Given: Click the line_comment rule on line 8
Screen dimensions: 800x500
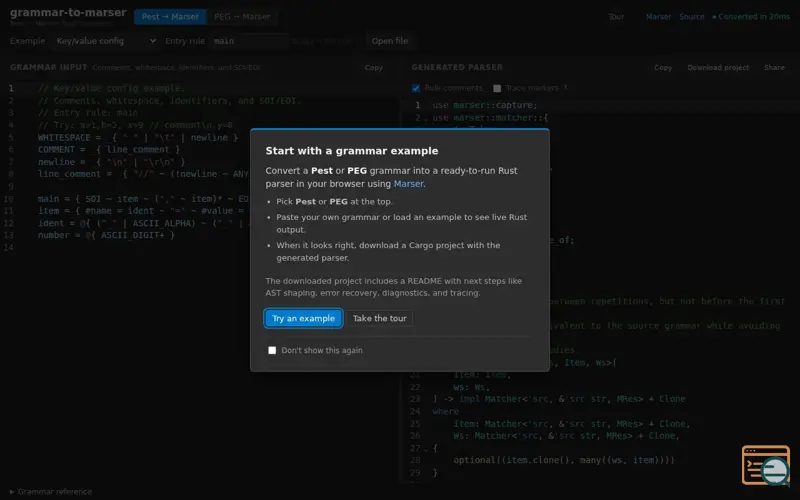Looking at the screenshot, I should point(143,174).
